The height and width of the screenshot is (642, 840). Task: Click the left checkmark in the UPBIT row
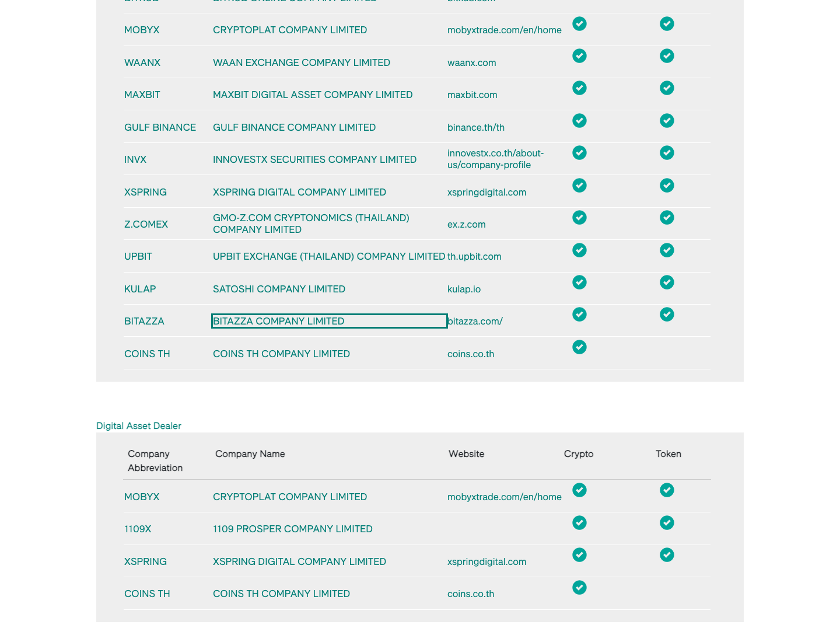[x=579, y=250]
